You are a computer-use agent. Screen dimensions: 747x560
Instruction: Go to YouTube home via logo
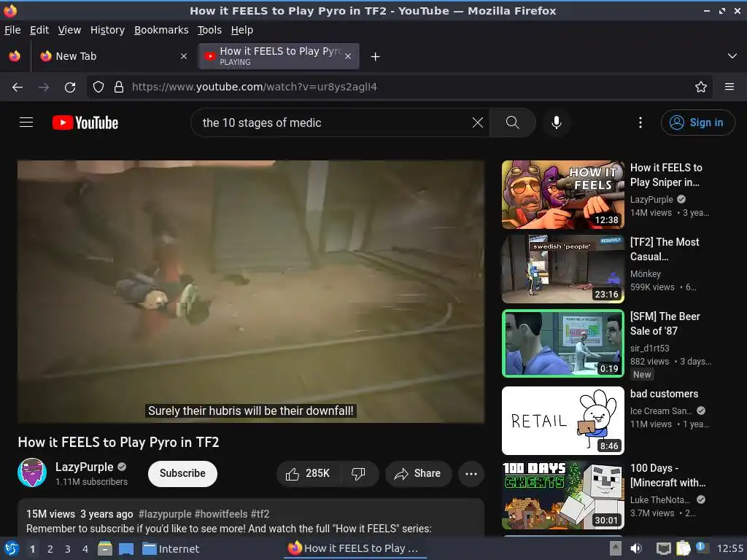85,122
